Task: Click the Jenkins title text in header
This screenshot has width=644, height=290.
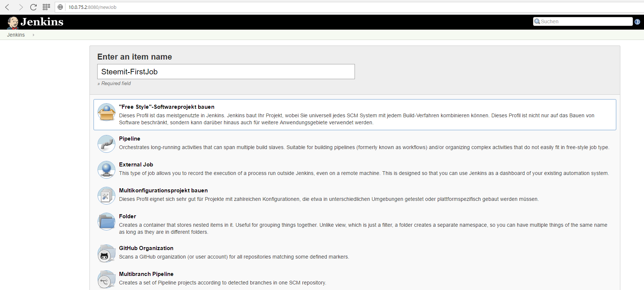Action: click(x=42, y=22)
